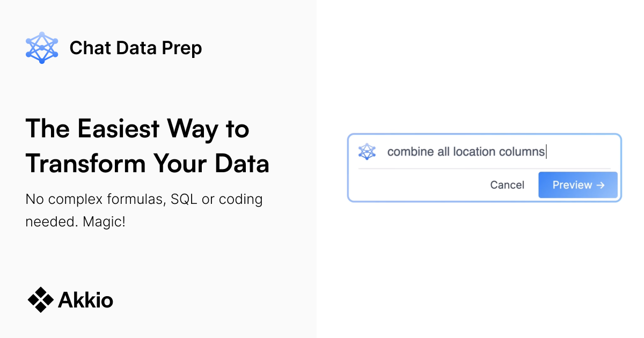Tap the sparkle-style assistant icon in the dialog
The height and width of the screenshot is (338, 644).
(x=367, y=152)
